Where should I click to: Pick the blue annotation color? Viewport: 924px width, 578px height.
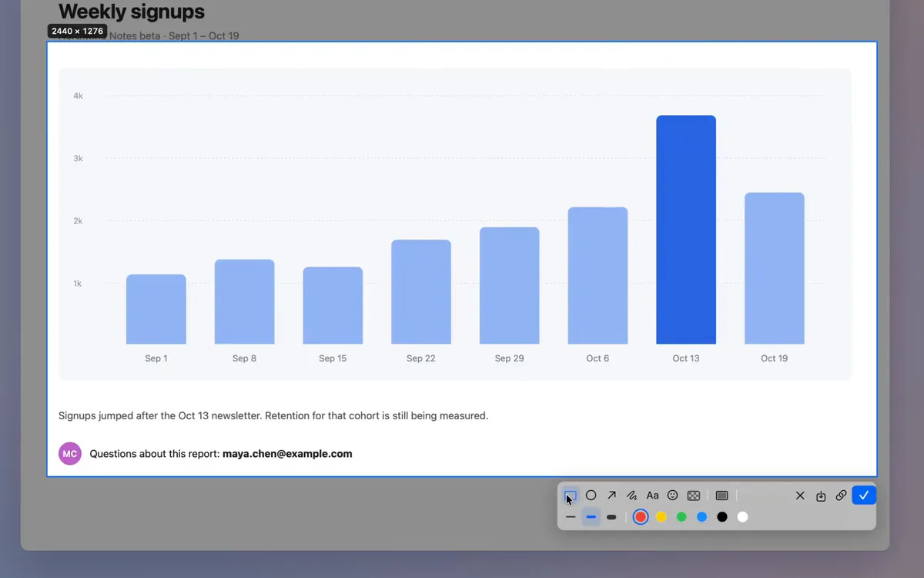click(x=701, y=517)
